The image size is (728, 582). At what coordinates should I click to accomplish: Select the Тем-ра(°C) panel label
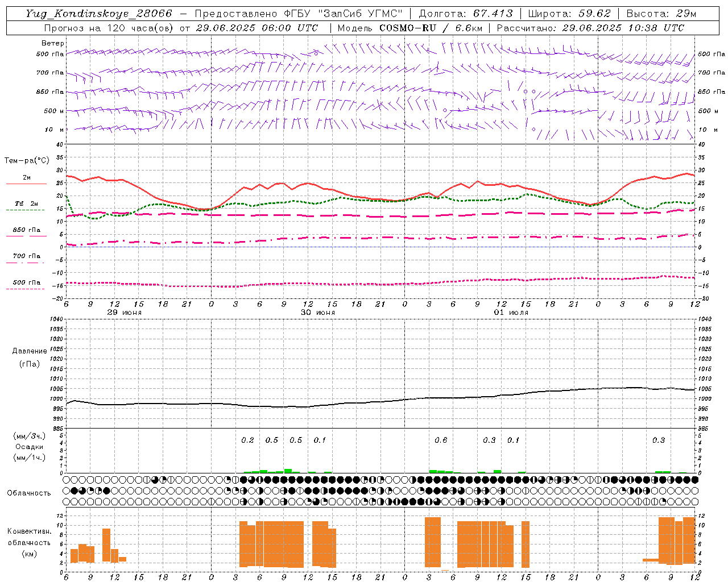coord(27,161)
